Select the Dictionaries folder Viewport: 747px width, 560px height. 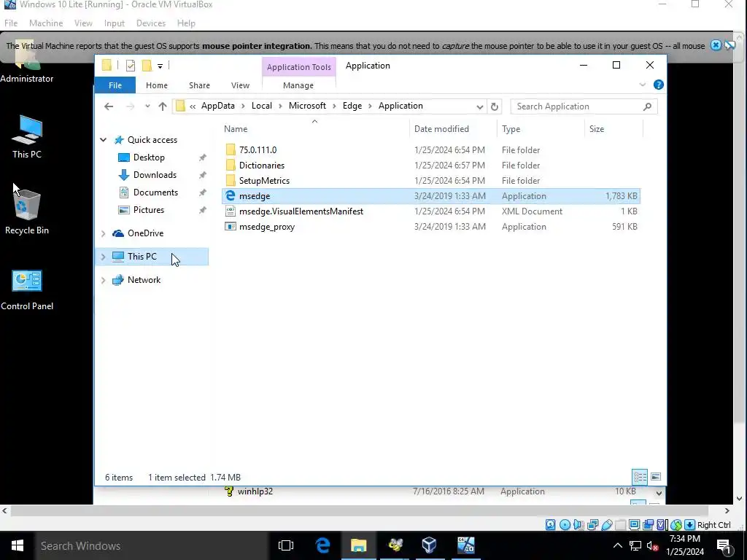pos(430,166)
